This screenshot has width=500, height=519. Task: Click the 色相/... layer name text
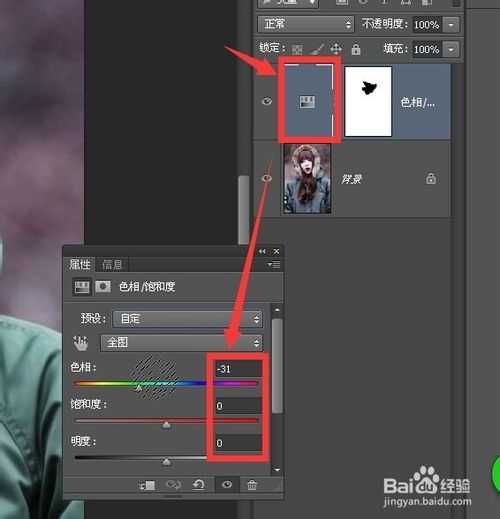pos(418,102)
